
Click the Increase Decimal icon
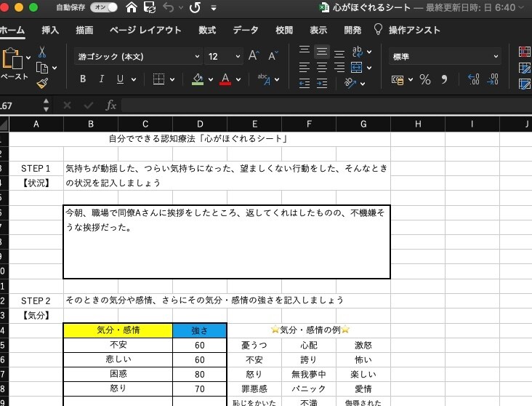474,79
